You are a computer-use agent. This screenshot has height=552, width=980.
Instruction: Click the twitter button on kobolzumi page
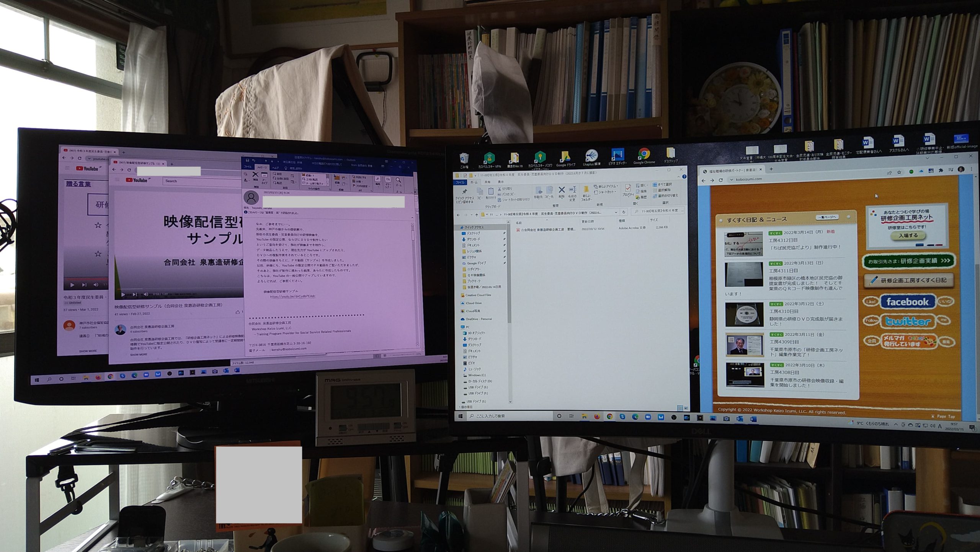point(908,321)
